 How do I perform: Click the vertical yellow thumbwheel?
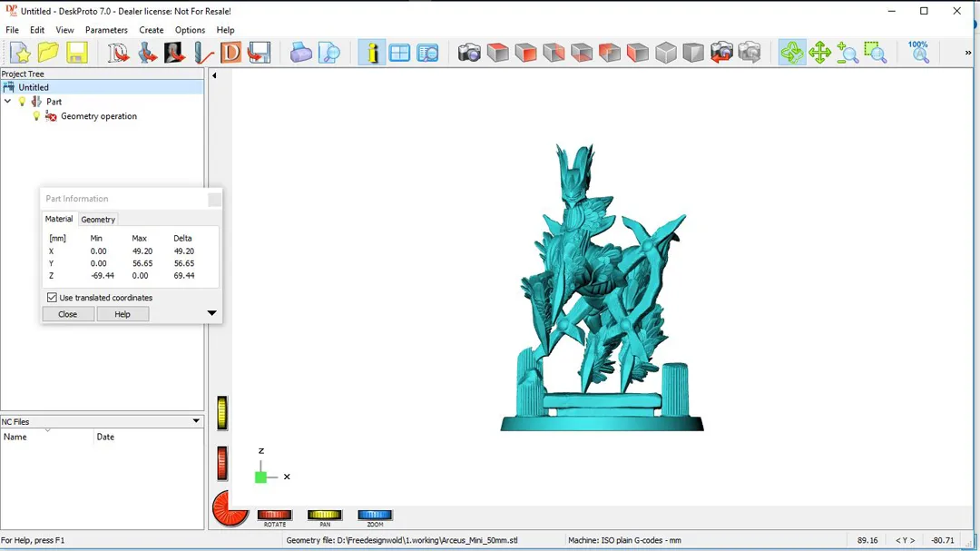[222, 413]
